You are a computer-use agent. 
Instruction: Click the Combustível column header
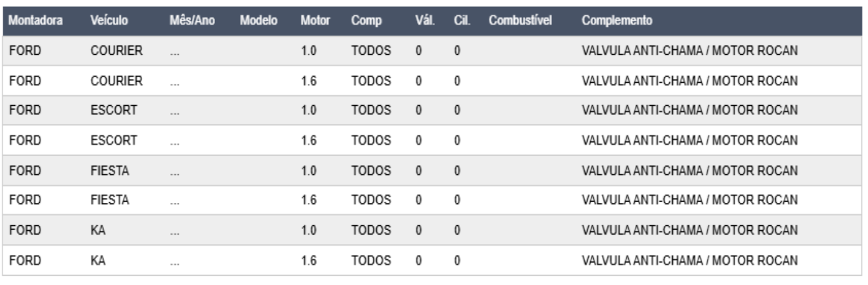point(520,21)
